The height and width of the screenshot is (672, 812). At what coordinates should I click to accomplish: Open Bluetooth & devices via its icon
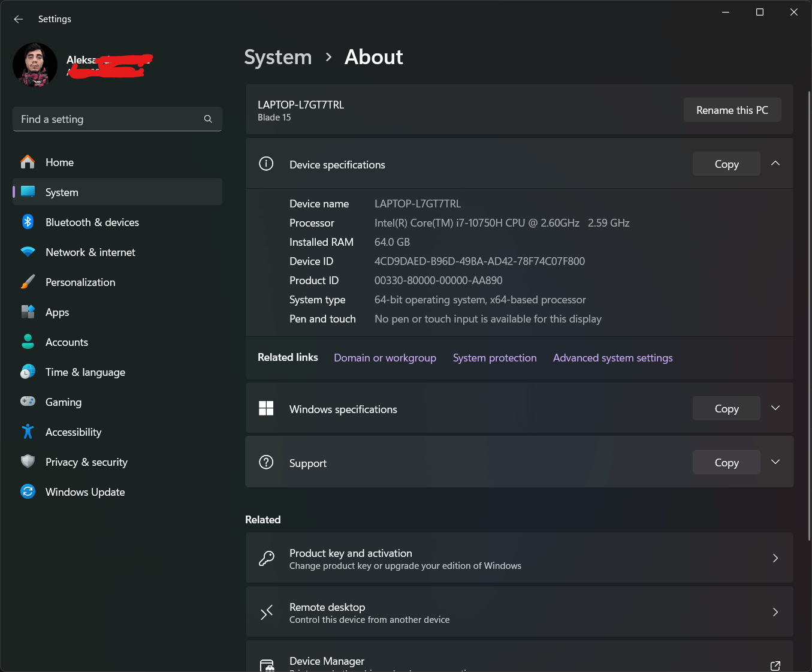click(28, 222)
